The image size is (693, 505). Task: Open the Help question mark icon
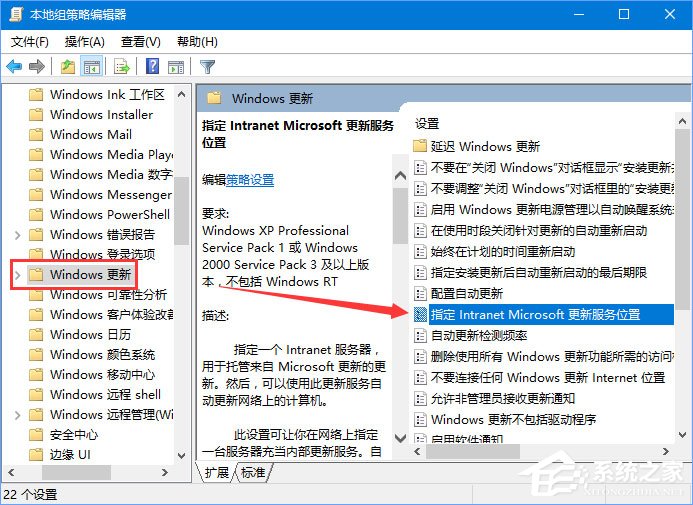click(152, 66)
